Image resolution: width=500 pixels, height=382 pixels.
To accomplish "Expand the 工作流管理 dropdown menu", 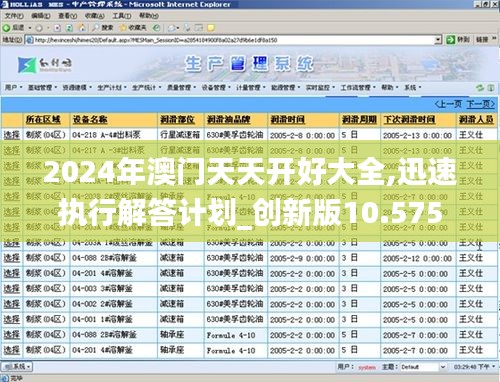I will pos(358,87).
